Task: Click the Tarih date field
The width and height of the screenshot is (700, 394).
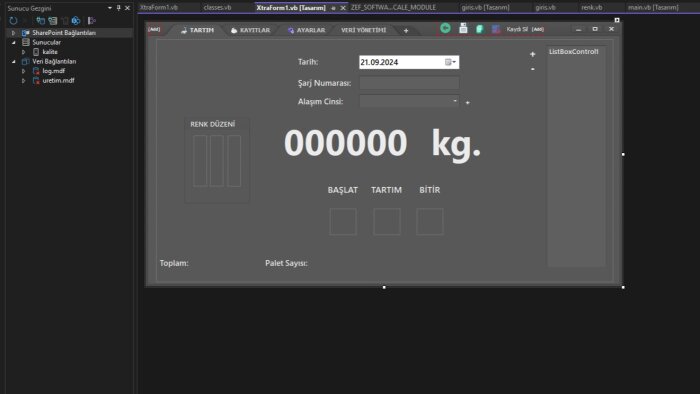Action: 409,62
